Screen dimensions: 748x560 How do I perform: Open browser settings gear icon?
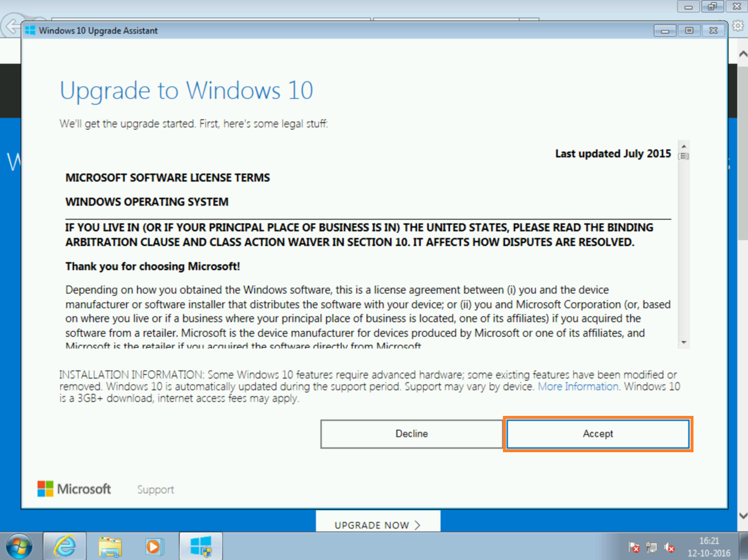[738, 25]
